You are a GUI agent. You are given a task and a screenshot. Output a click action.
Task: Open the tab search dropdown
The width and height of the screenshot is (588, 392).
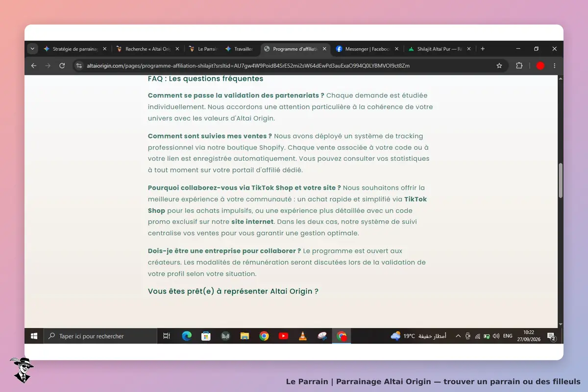[x=32, y=49]
